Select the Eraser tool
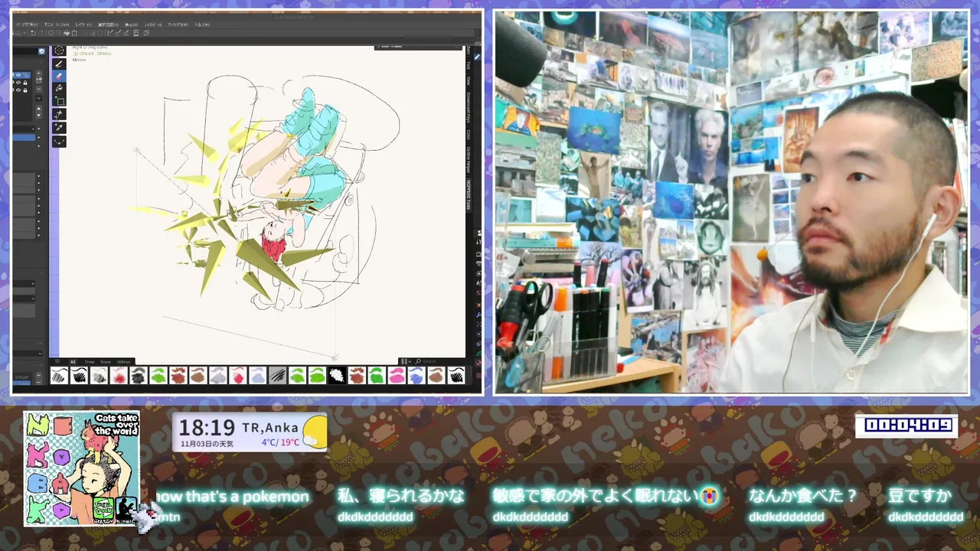Screen dimensions: 980x551 [x=59, y=76]
